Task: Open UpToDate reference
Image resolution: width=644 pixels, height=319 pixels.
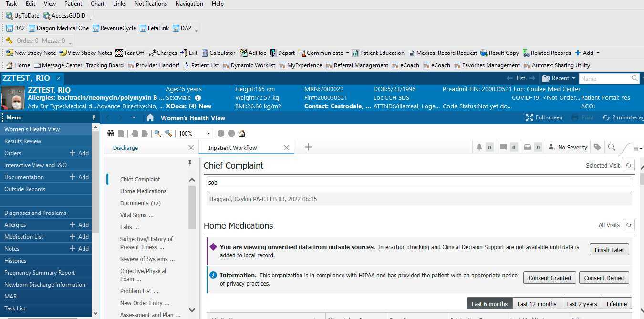Action: (23, 16)
